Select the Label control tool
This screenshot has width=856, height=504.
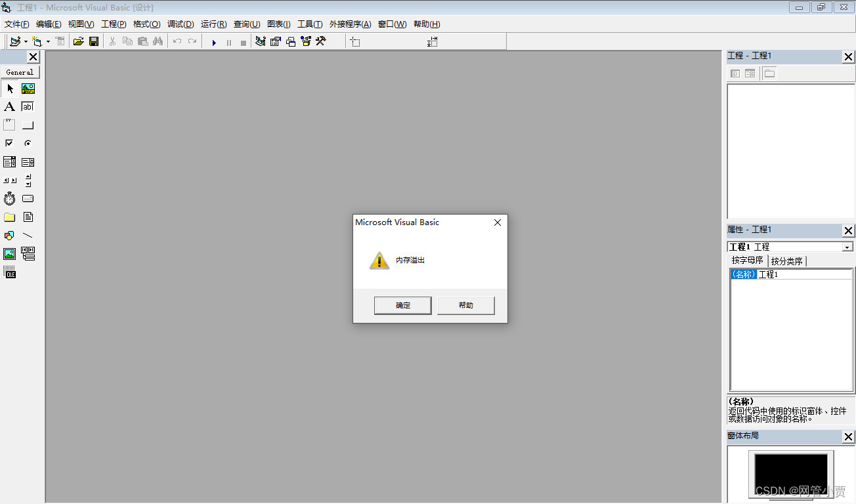click(x=10, y=107)
